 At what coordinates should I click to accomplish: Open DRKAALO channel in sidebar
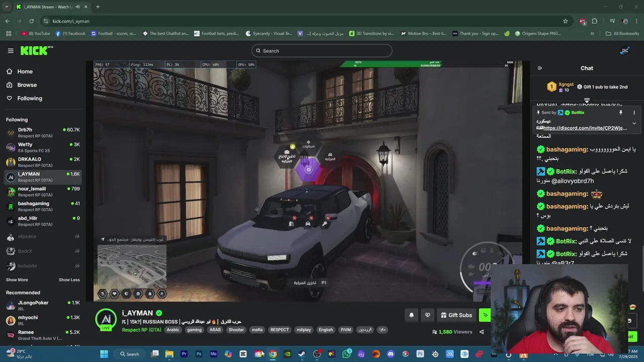(43, 162)
